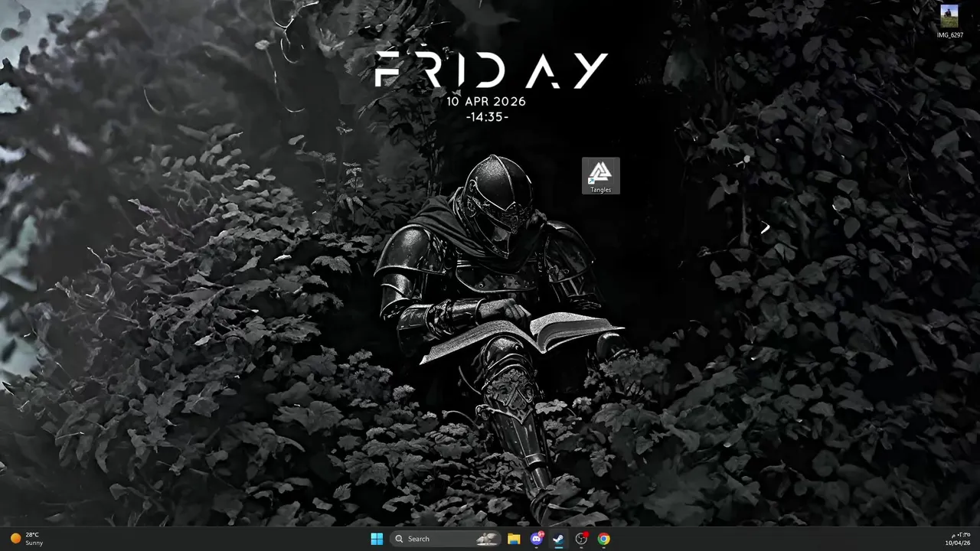The height and width of the screenshot is (551, 980).
Task: Open Discord from the taskbar
Action: [537, 539]
